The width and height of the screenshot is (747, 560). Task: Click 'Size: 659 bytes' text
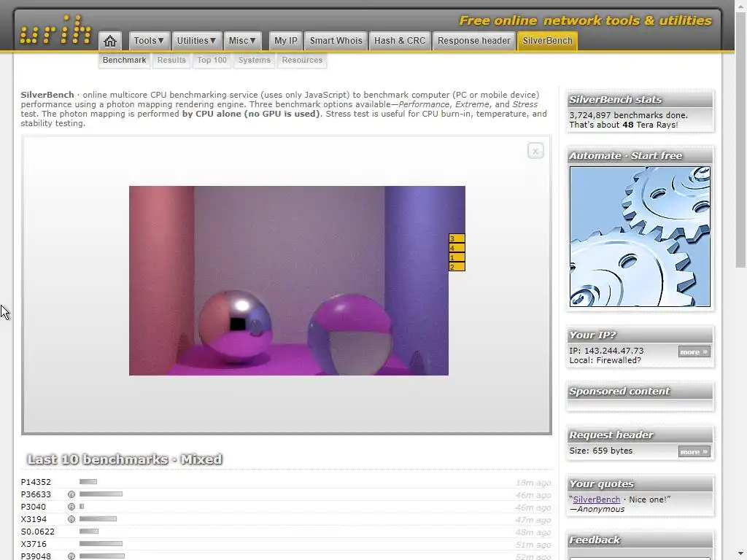point(601,451)
